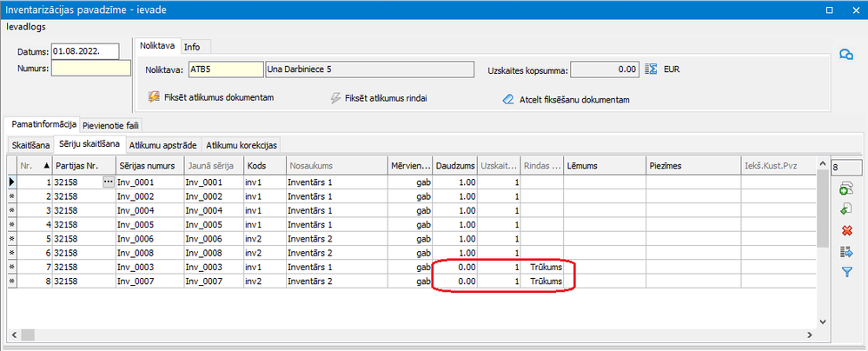Click the Numurs input field
The image size is (868, 351).
pos(90,68)
